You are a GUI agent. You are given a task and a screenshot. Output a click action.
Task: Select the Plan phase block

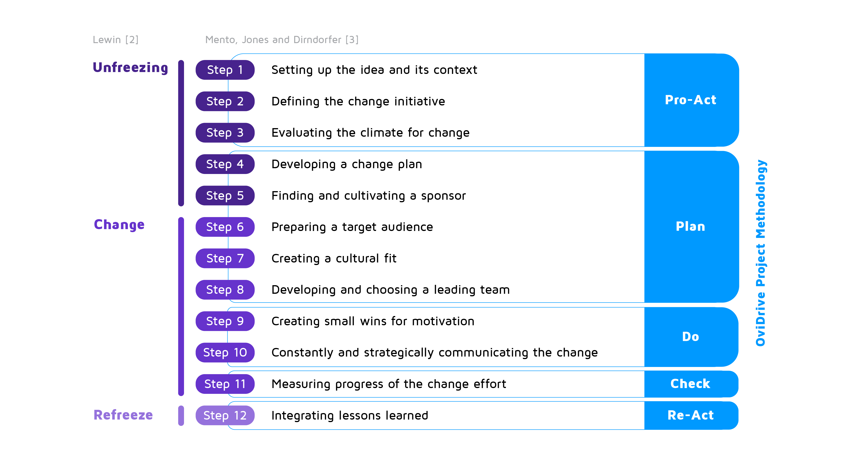691,226
